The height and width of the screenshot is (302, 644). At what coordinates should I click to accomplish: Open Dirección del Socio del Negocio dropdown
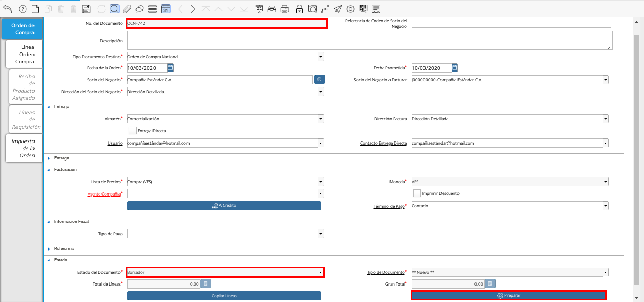click(320, 92)
